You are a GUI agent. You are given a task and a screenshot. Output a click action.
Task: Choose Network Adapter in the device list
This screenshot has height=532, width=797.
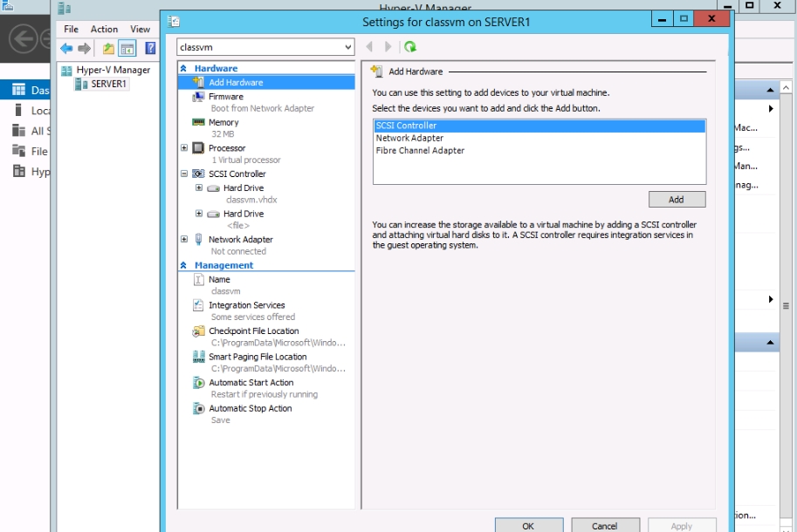[x=409, y=138]
